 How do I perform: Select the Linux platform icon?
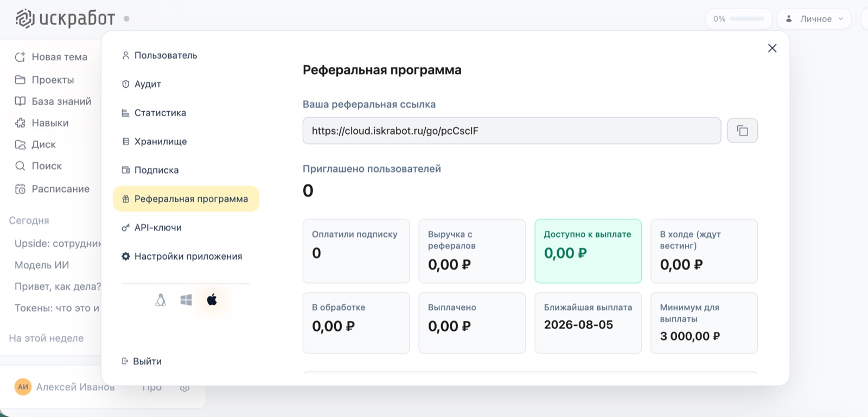161,300
